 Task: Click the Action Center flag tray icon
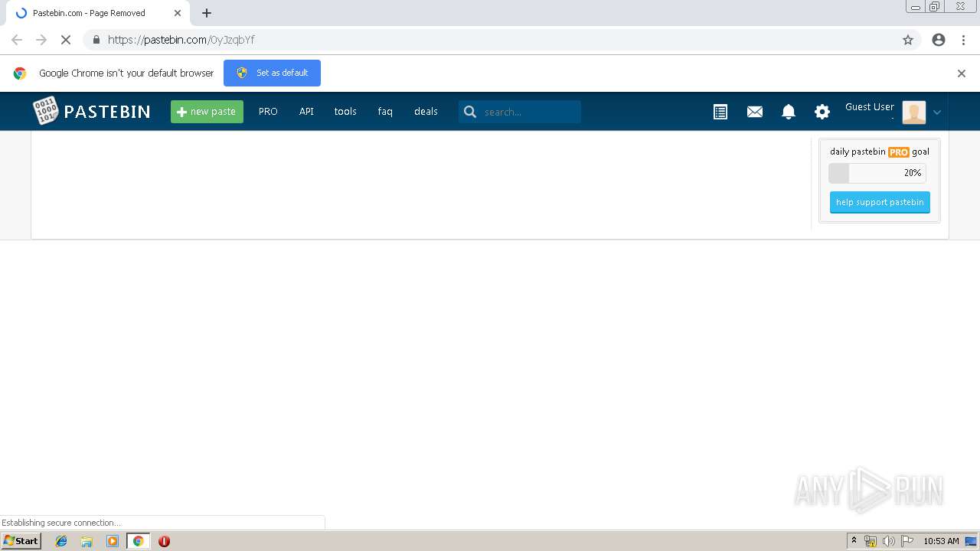[907, 541]
